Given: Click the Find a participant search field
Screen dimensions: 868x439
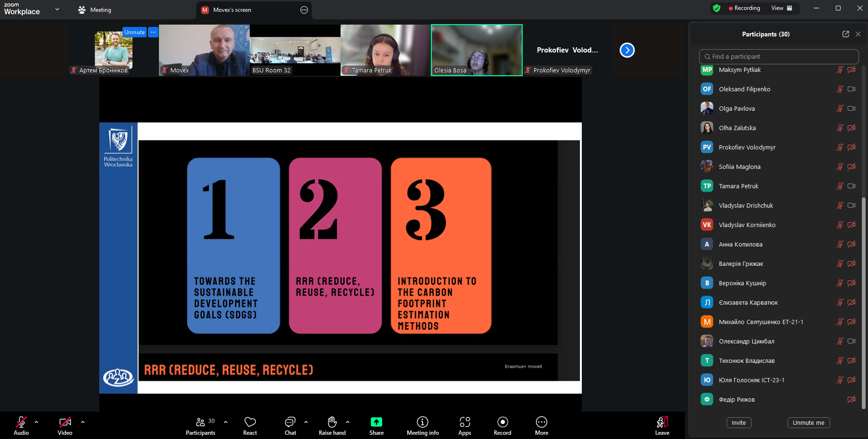Looking at the screenshot, I should [x=779, y=56].
